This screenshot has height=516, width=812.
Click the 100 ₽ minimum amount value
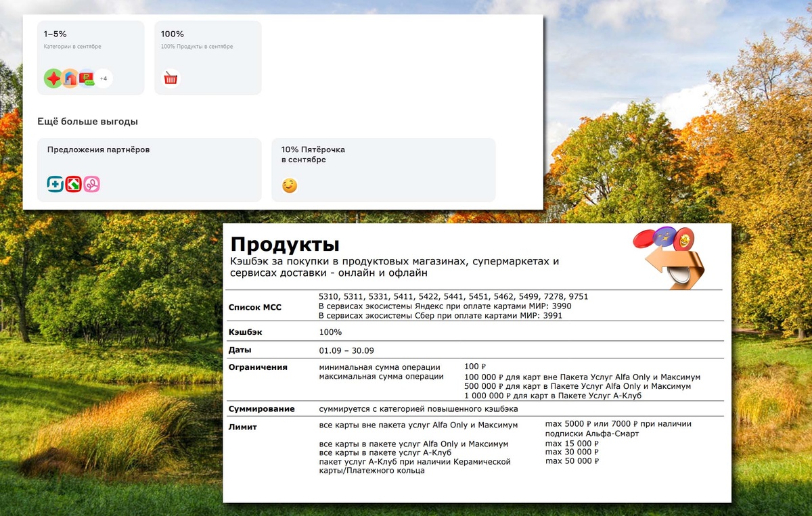476,367
